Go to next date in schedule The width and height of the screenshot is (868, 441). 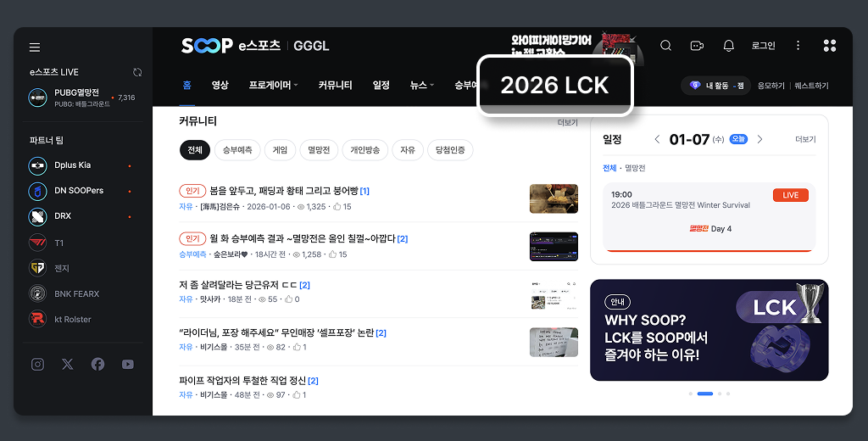tap(759, 139)
